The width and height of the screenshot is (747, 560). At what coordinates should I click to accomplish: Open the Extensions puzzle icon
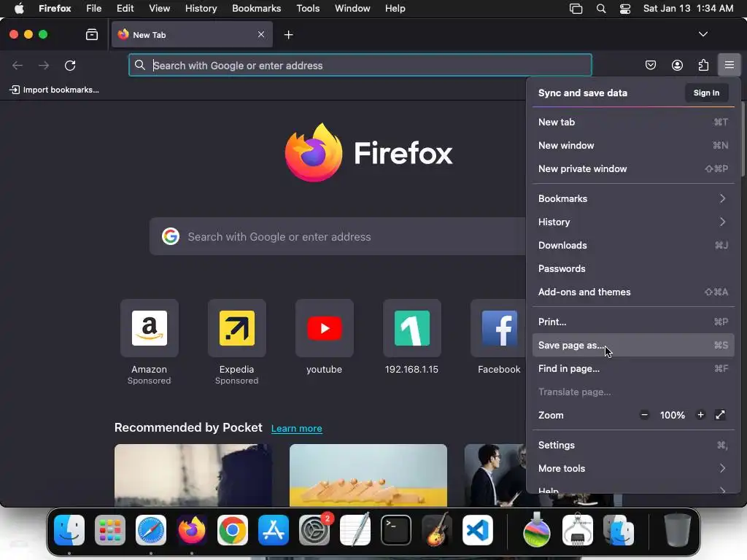703,65
